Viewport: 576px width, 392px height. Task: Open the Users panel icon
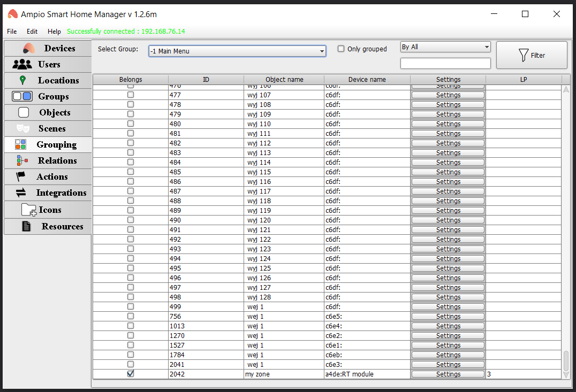tap(22, 64)
